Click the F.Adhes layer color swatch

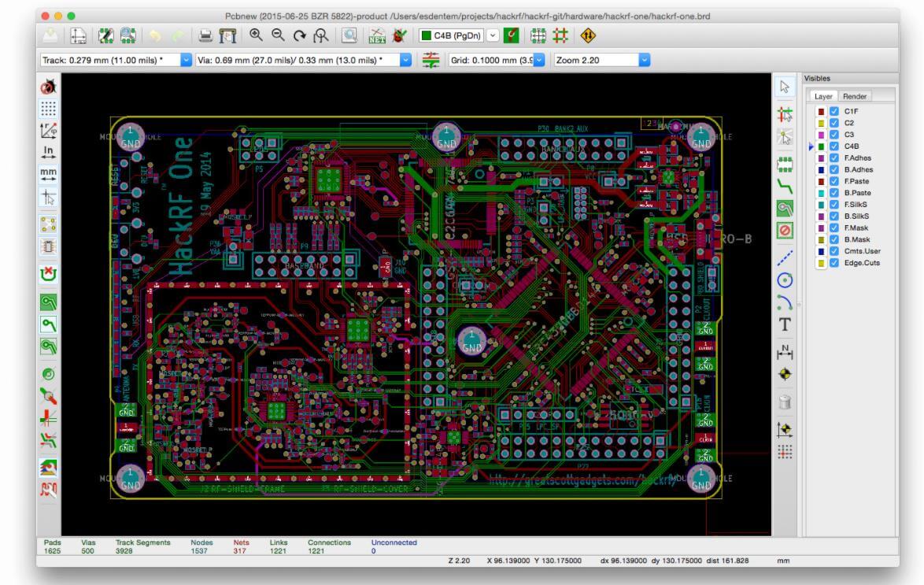(821, 158)
